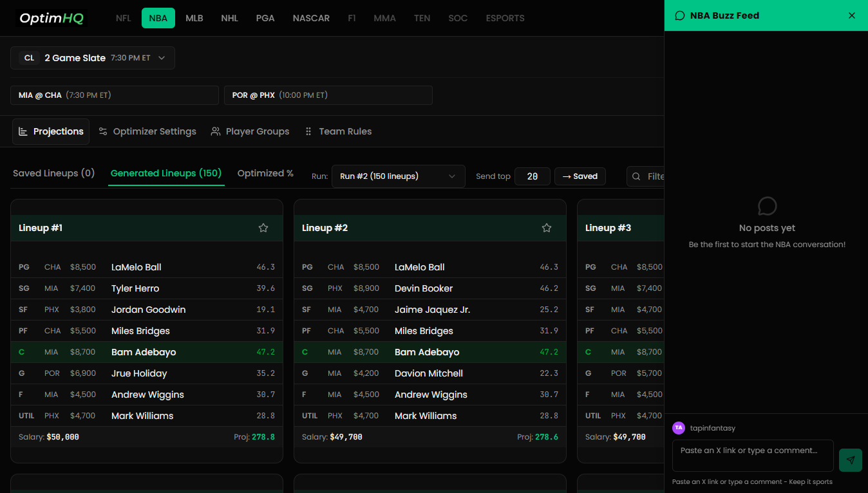
Task: Select the MLB sport in top navigation
Action: coord(194,18)
